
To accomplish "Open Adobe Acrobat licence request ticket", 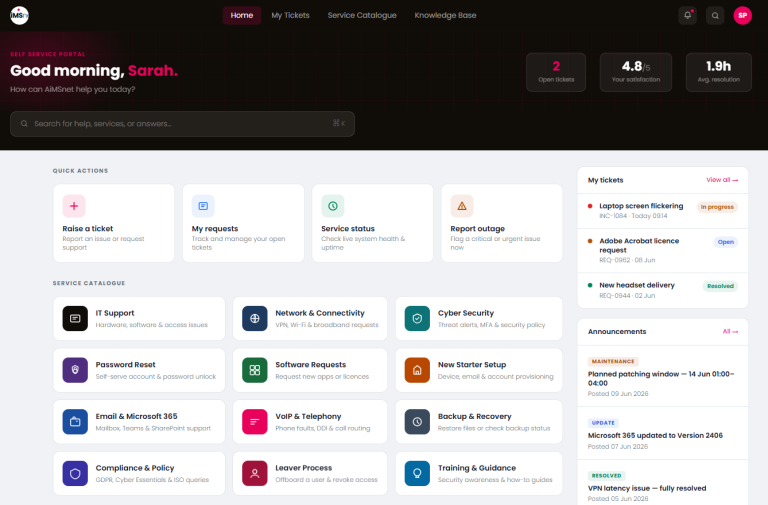I will [663, 250].
